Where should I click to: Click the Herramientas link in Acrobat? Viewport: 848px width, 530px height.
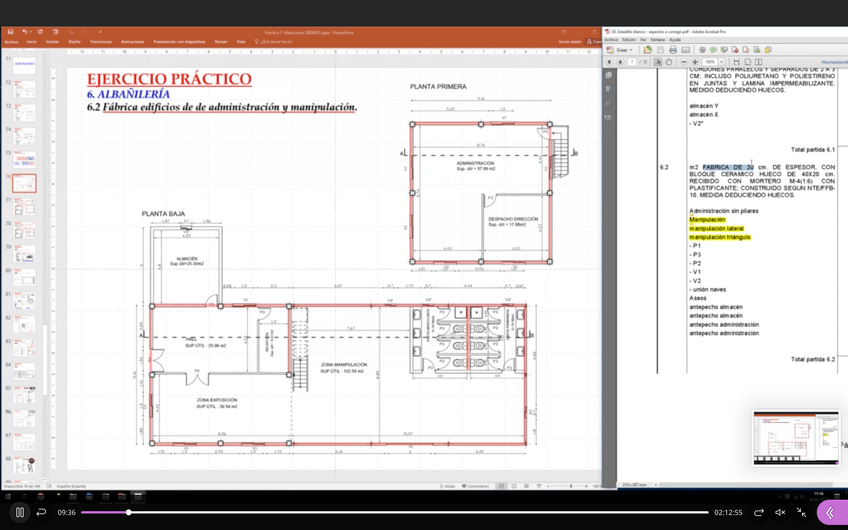834,63
